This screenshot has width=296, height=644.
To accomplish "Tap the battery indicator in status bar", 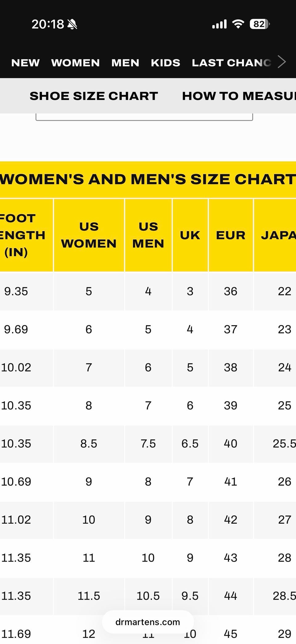I will coord(260,24).
